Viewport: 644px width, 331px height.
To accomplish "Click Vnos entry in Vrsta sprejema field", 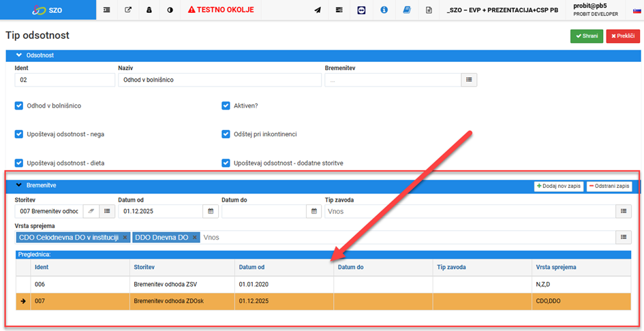I will tap(211, 238).
